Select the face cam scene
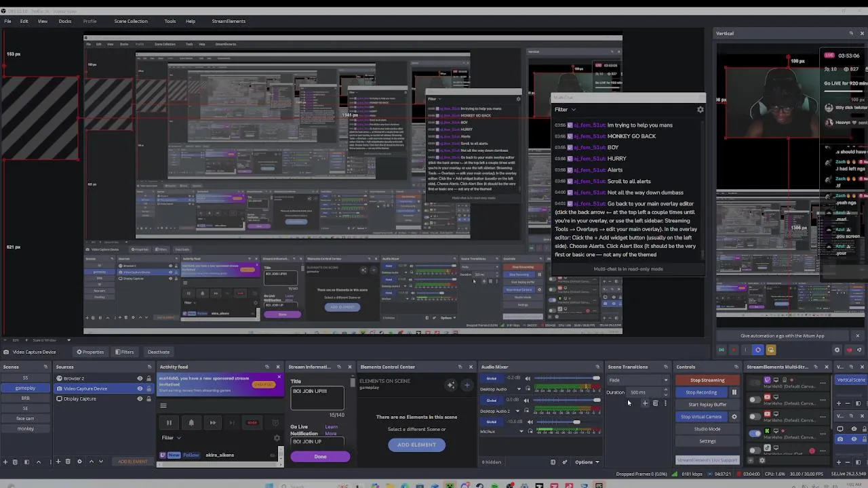The height and width of the screenshot is (488, 868). [25, 418]
